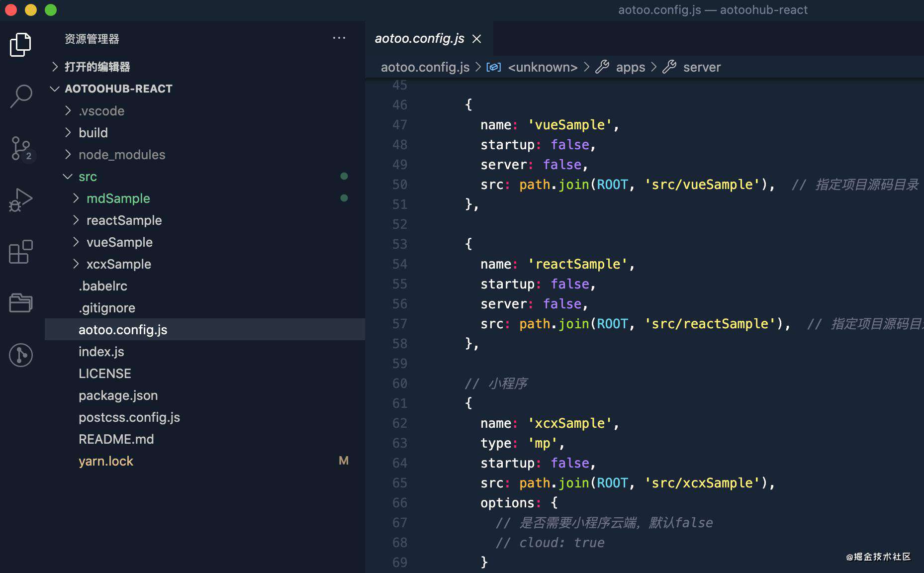Click the 'mp' type value on line 63

[543, 443]
